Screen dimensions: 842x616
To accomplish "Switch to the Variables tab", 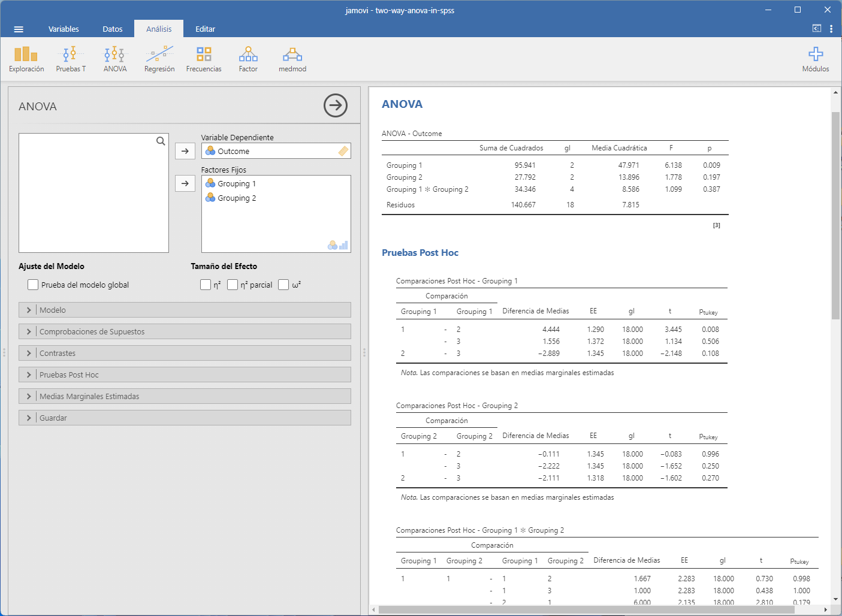I will point(64,29).
